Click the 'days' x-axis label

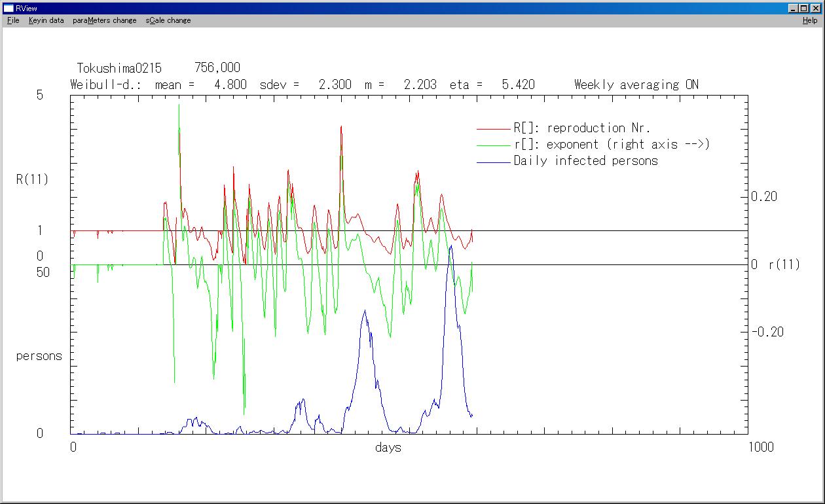388,448
